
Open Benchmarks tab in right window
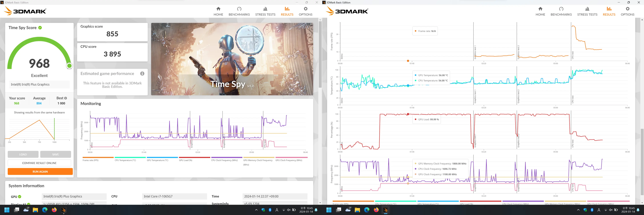pyautogui.click(x=561, y=11)
